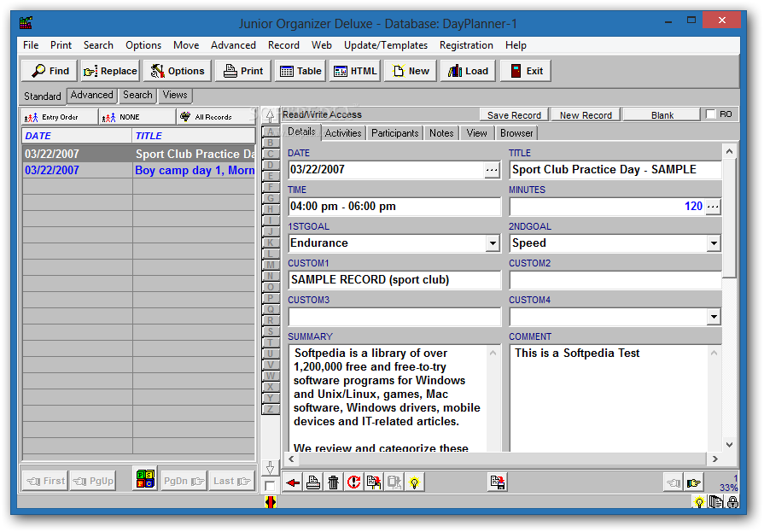
Task: Click the First record button
Action: (46, 482)
